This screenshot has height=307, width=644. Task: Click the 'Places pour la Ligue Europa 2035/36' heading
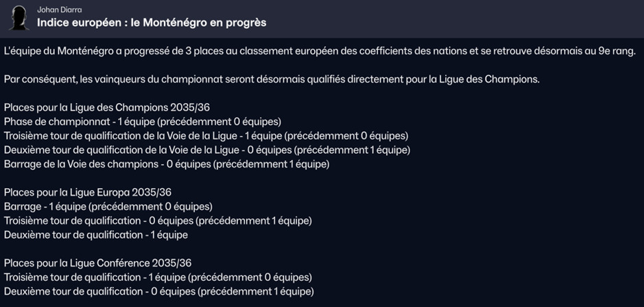pos(88,192)
